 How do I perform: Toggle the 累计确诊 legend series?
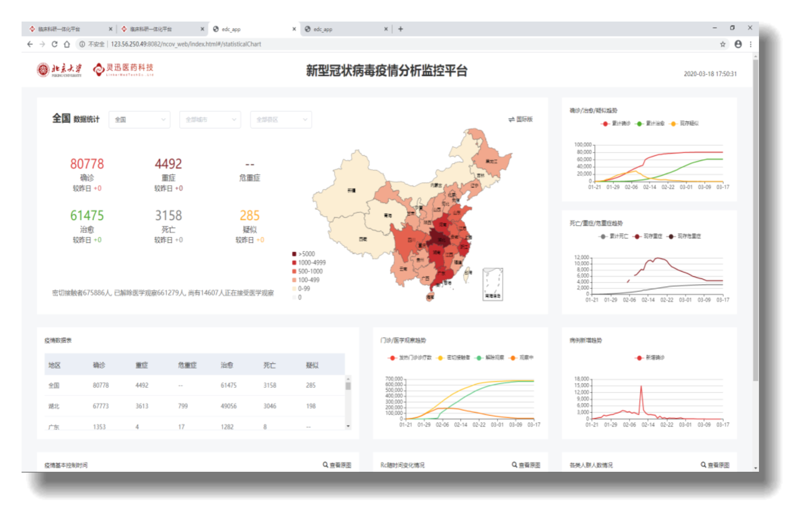pyautogui.click(x=616, y=124)
